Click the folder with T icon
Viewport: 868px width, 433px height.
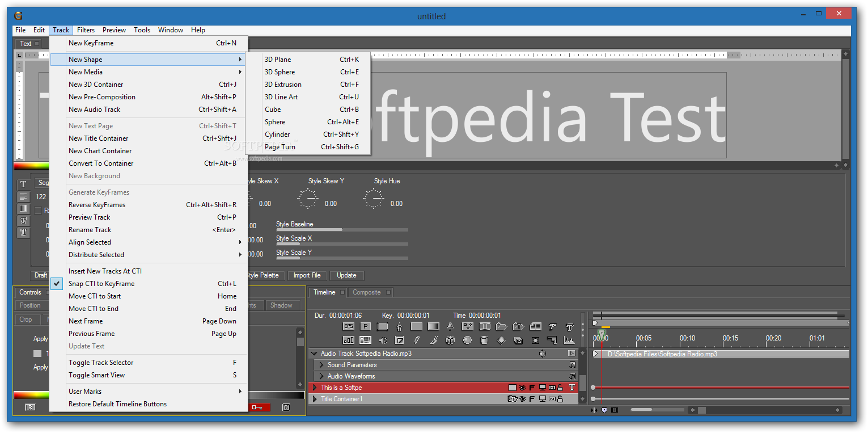[519, 326]
